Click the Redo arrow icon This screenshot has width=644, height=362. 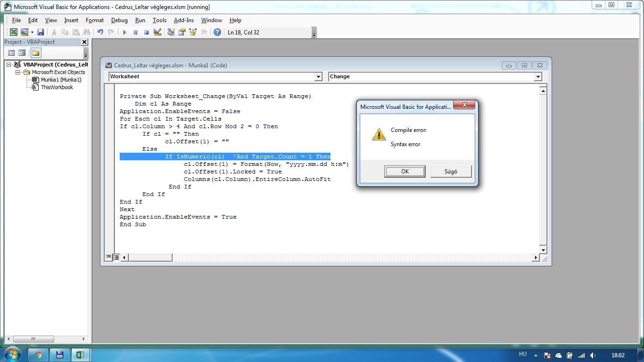tap(111, 32)
